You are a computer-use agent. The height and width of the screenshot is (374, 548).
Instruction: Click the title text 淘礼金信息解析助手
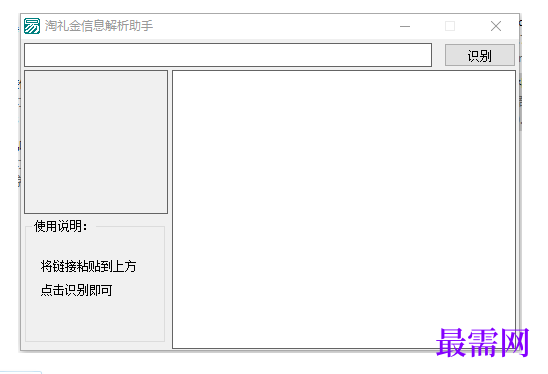99,26
